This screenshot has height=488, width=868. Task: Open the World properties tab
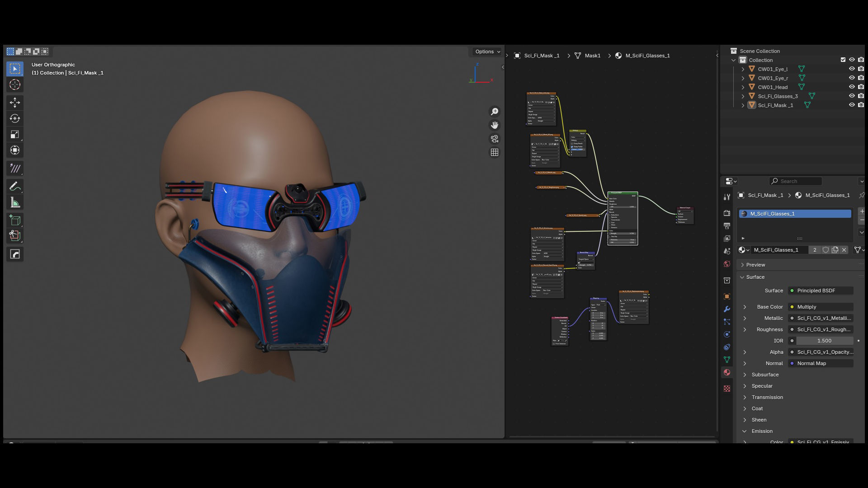(727, 264)
